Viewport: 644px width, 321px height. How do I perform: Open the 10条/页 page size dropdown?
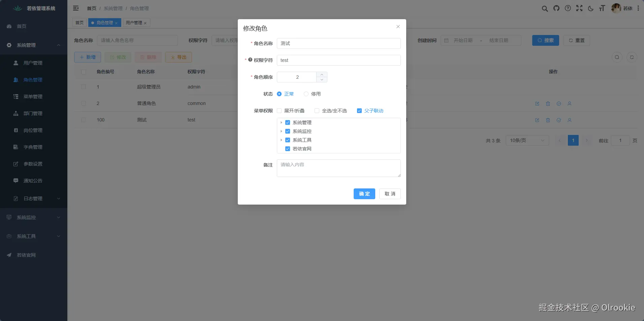pyautogui.click(x=527, y=141)
